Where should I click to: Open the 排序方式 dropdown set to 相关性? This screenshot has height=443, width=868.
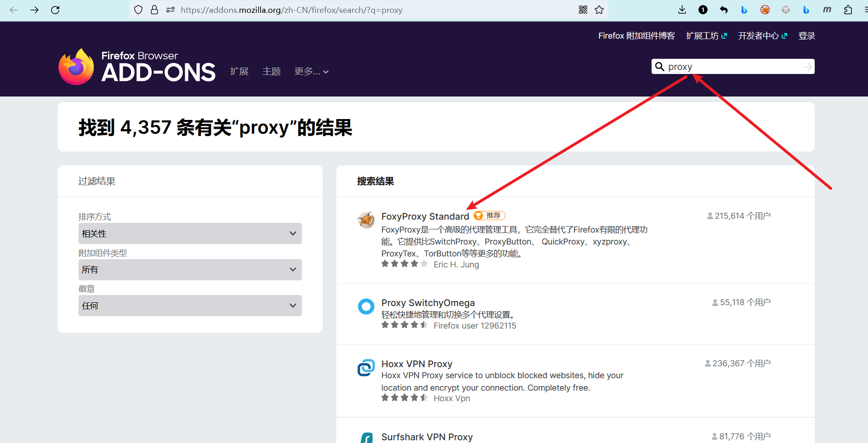[190, 233]
